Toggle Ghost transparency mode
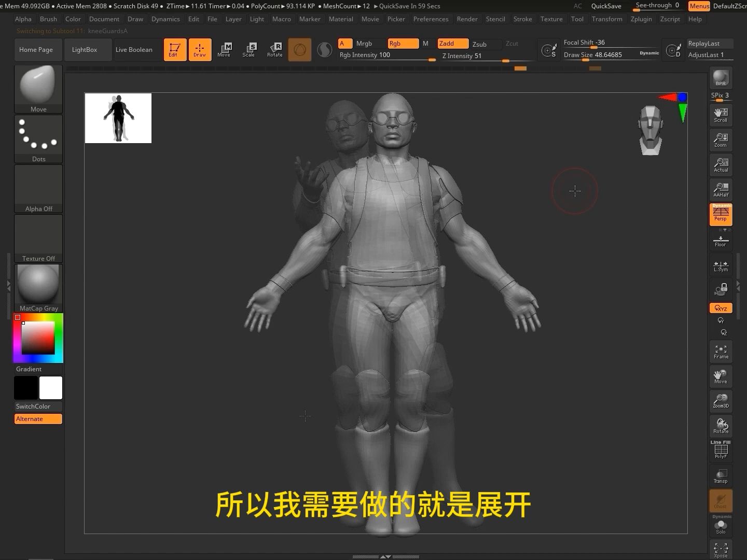Image resolution: width=747 pixels, height=560 pixels. [721, 500]
